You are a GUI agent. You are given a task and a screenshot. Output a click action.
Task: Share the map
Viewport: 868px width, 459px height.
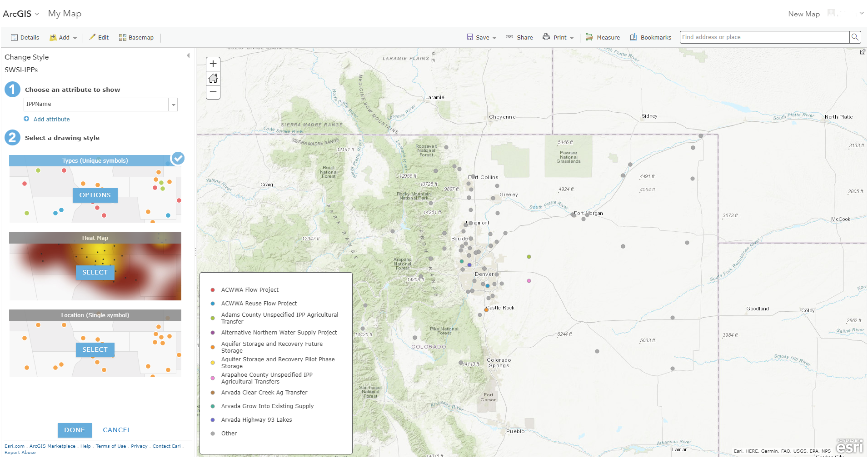519,38
